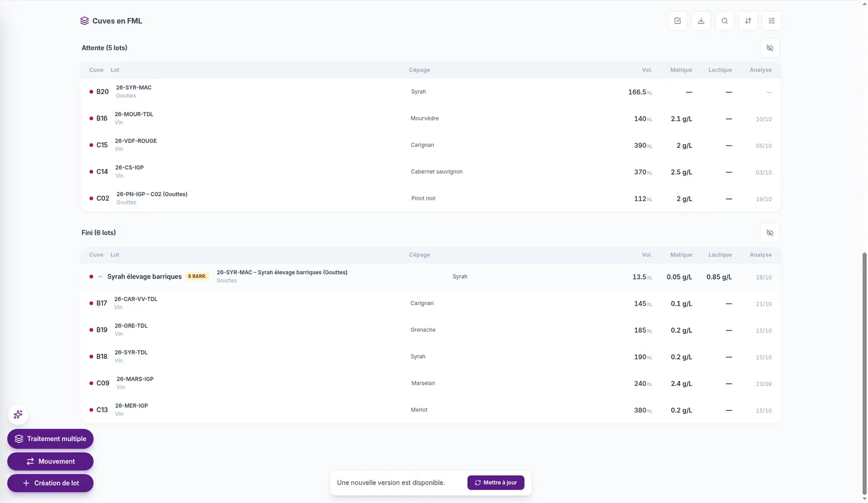This screenshot has height=503, width=868.
Task: Click cuve C09 label
Action: coord(103,383)
